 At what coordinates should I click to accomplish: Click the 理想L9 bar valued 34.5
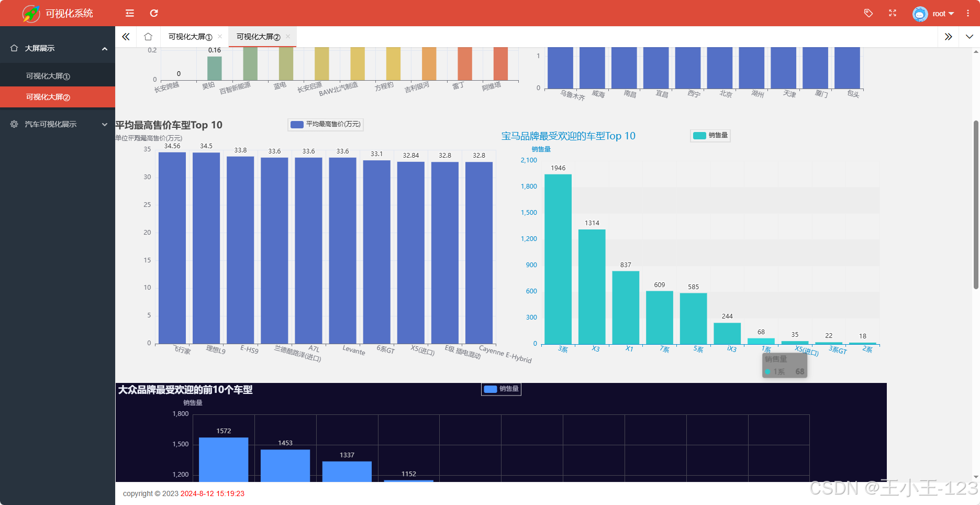coord(206,248)
